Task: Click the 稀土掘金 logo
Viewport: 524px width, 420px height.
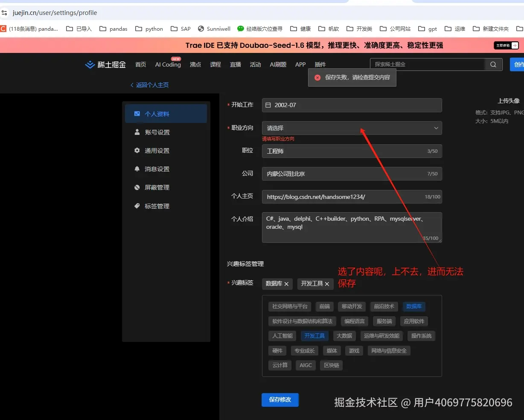Action: pos(105,64)
